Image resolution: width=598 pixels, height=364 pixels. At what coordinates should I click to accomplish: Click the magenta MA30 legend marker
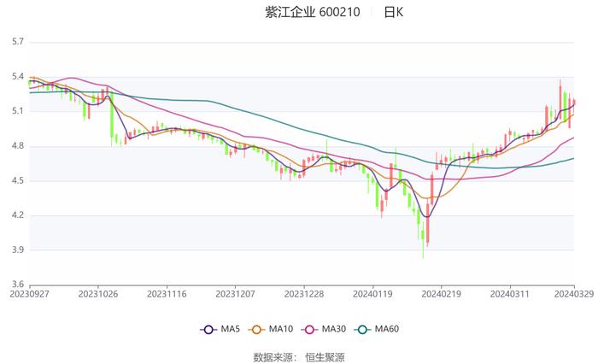click(x=310, y=329)
